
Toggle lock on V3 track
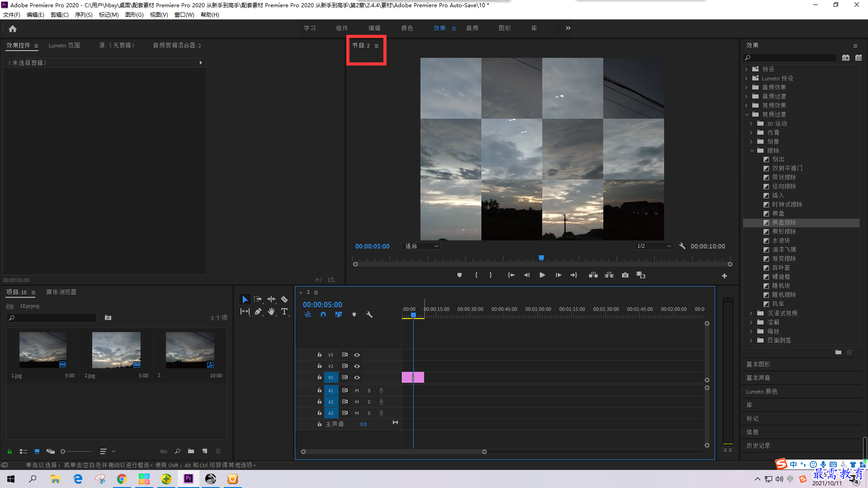pyautogui.click(x=320, y=355)
